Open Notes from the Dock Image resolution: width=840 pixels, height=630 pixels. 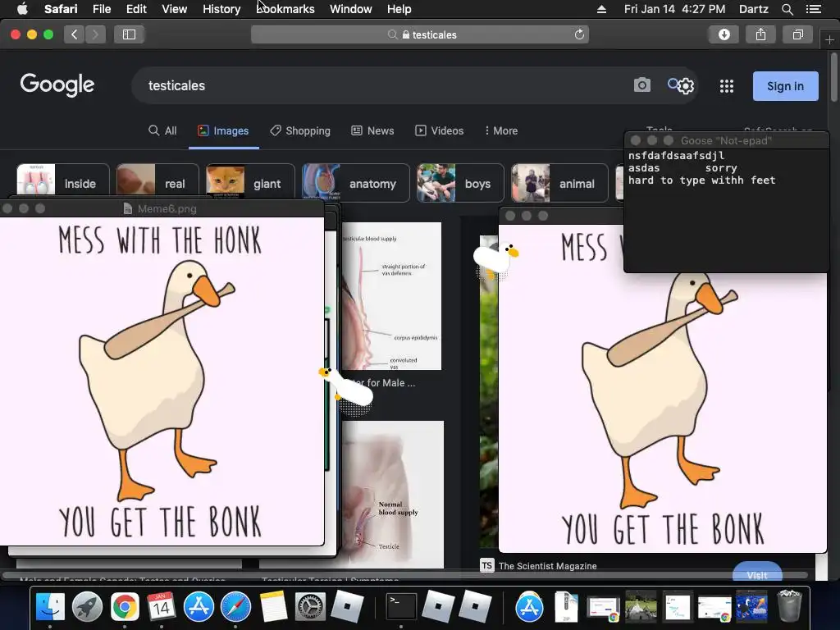[x=273, y=607]
